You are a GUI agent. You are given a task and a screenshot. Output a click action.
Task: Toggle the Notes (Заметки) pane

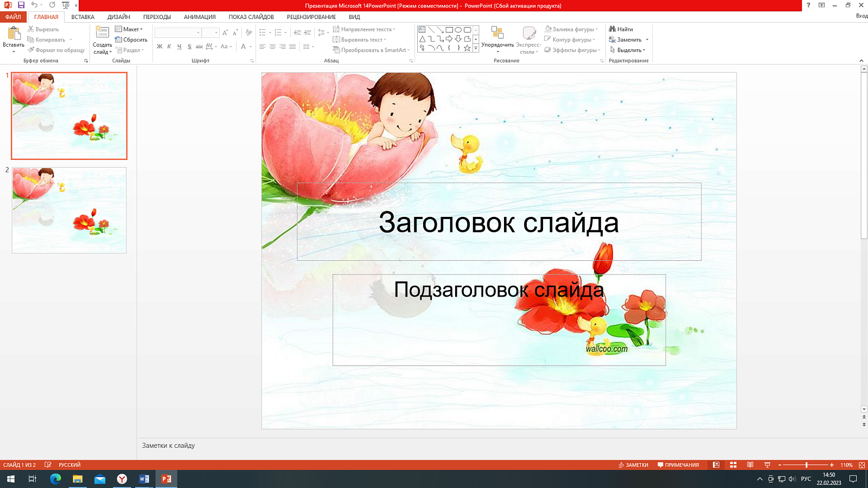[633, 465]
